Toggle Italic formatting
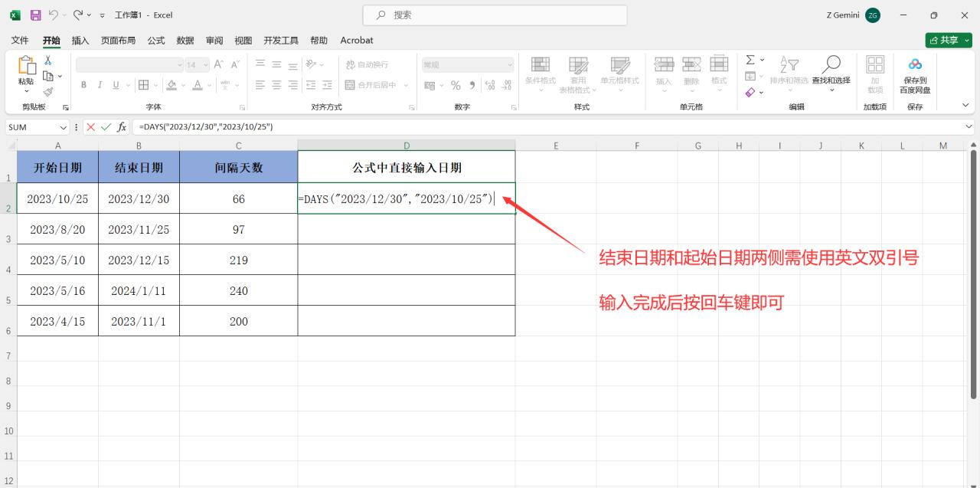 coord(100,85)
